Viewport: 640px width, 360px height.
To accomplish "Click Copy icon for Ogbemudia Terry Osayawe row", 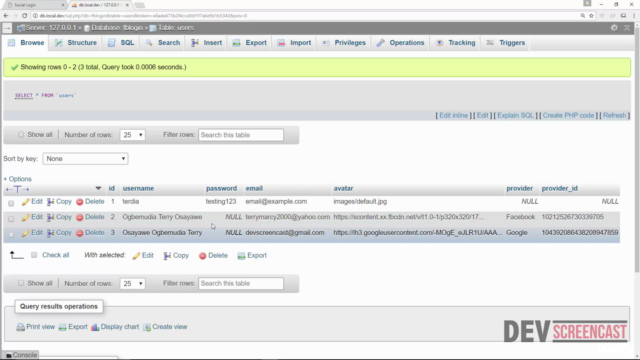I will click(x=51, y=217).
